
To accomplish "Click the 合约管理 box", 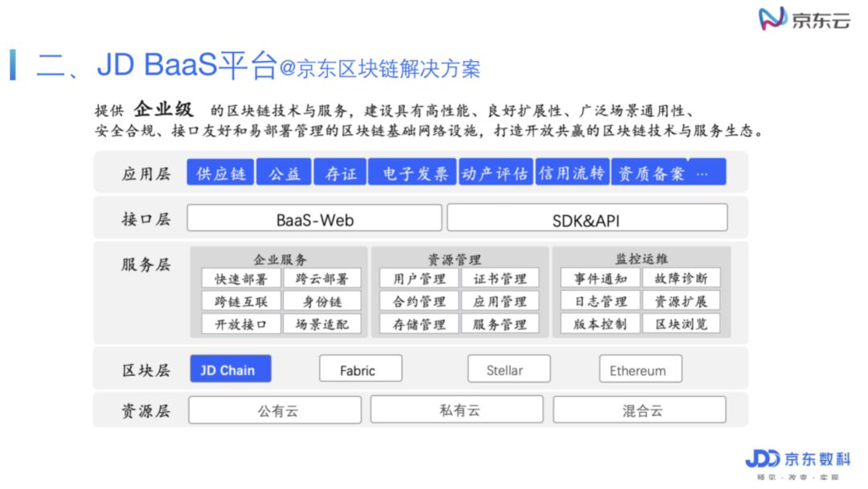I will 419,301.
